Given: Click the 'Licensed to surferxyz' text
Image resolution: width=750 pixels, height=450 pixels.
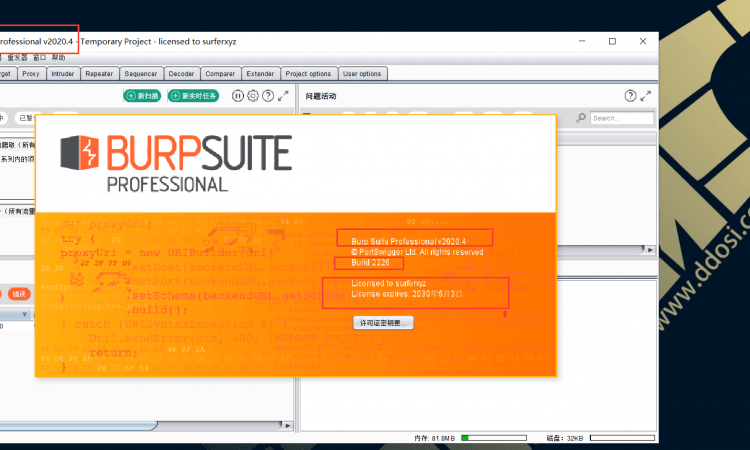Looking at the screenshot, I should (x=388, y=283).
